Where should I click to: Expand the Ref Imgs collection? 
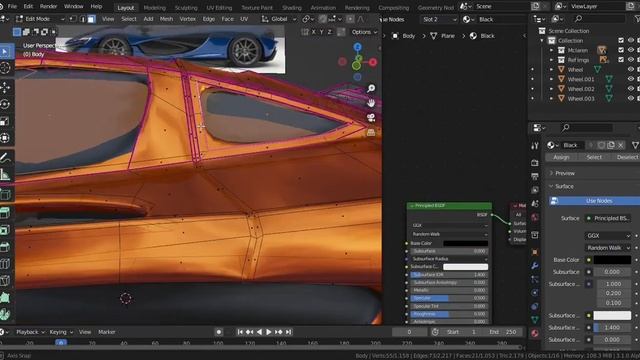(551, 60)
